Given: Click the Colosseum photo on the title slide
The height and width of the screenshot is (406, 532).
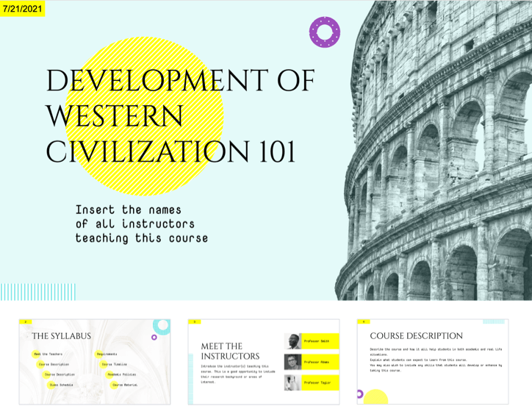Looking at the screenshot, I should pyautogui.click(x=434, y=151).
